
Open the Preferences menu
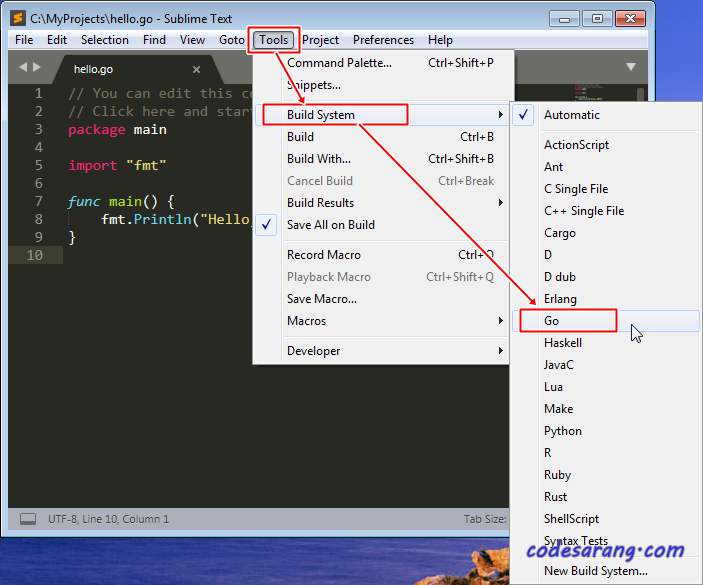[x=383, y=40]
